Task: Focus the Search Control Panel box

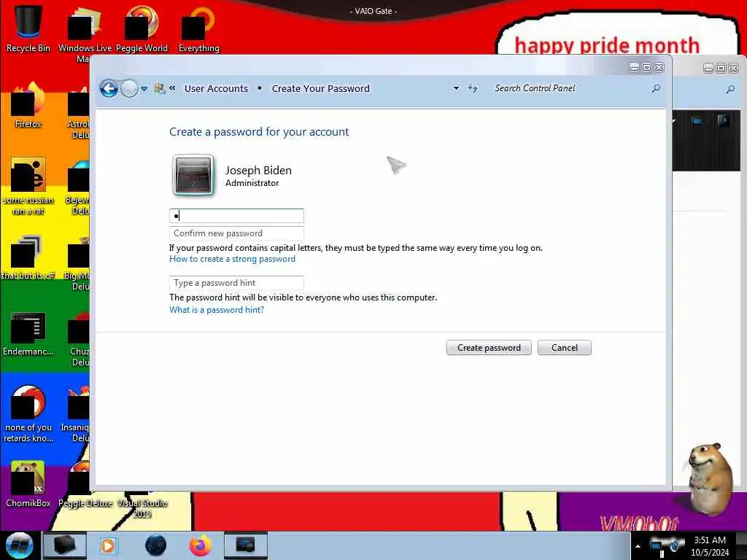Action: (569, 88)
